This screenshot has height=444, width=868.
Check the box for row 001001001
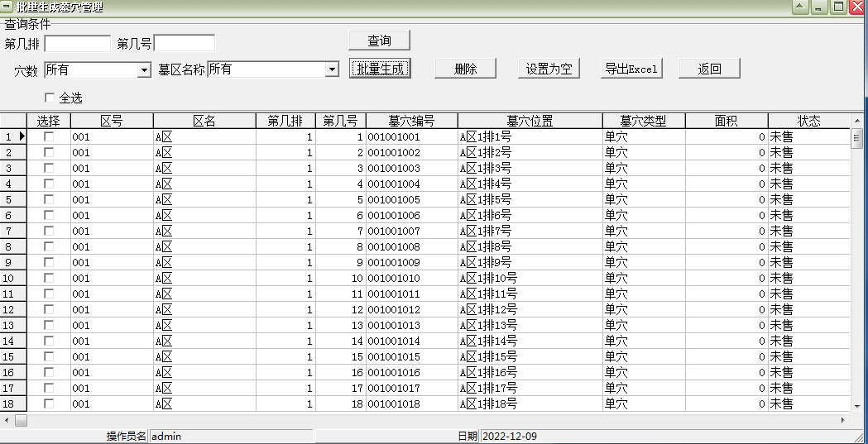pos(50,136)
